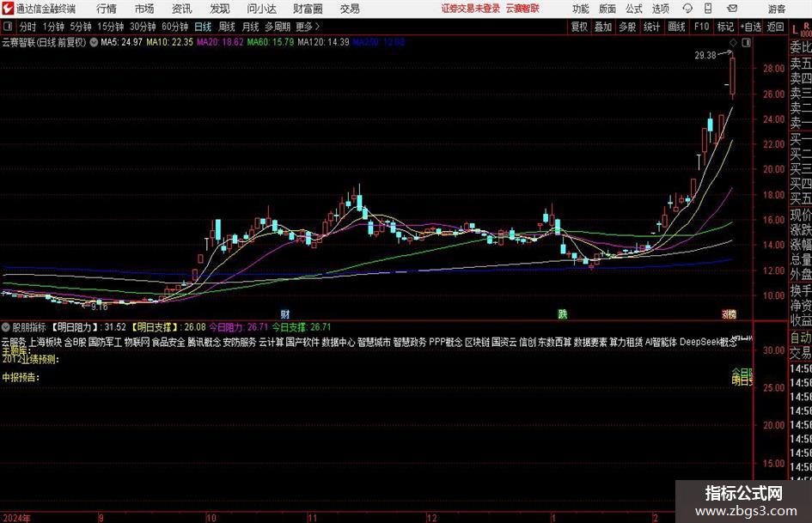Open the 财富圈 menu

[x=308, y=9]
